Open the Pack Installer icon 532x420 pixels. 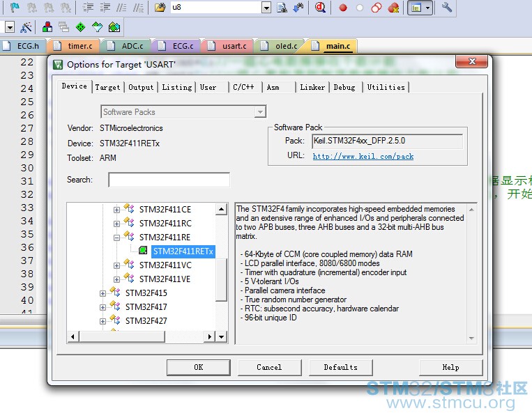coord(114,27)
